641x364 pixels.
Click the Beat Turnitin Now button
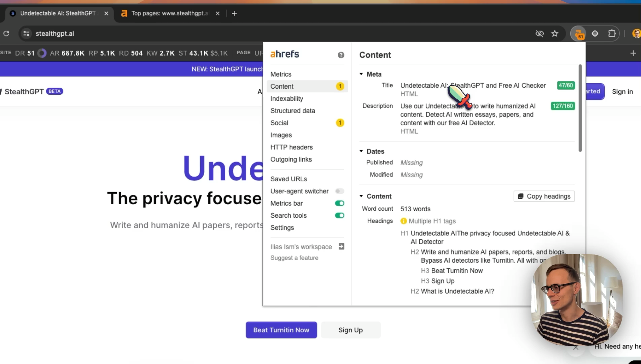[x=281, y=330]
